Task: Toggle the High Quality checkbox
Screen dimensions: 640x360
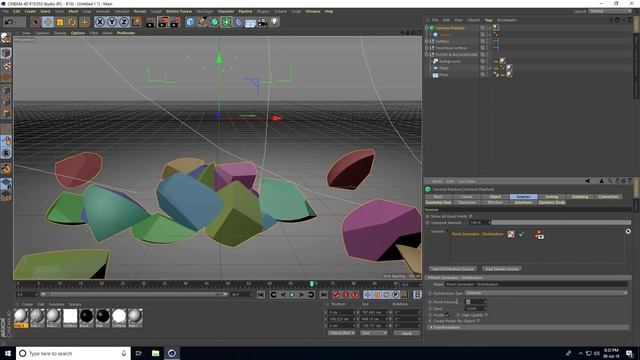Action: coord(486,315)
